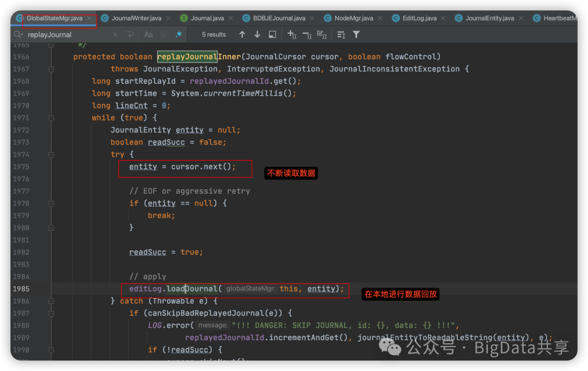Click the "lineCnt" variable on line 1970
588x371 pixels.
(x=131, y=106)
